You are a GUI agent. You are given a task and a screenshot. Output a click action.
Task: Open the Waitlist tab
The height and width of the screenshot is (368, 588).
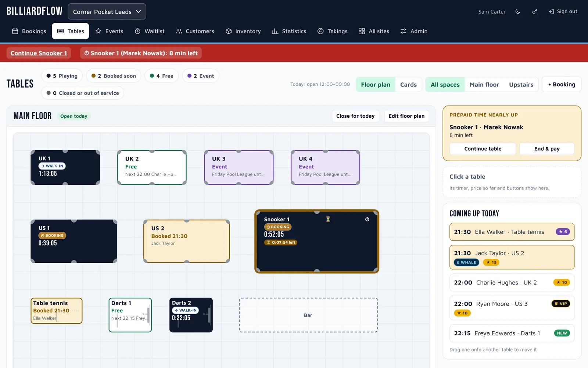pyautogui.click(x=150, y=31)
